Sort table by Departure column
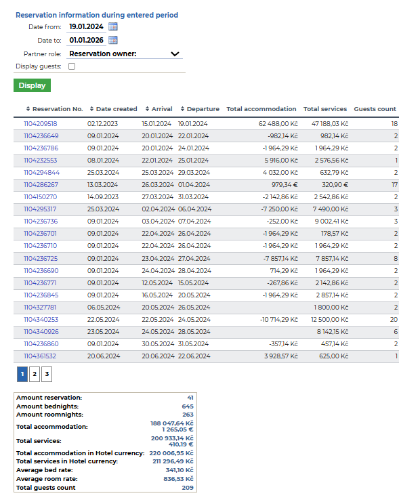This screenshot has height=504, width=420. [200, 109]
